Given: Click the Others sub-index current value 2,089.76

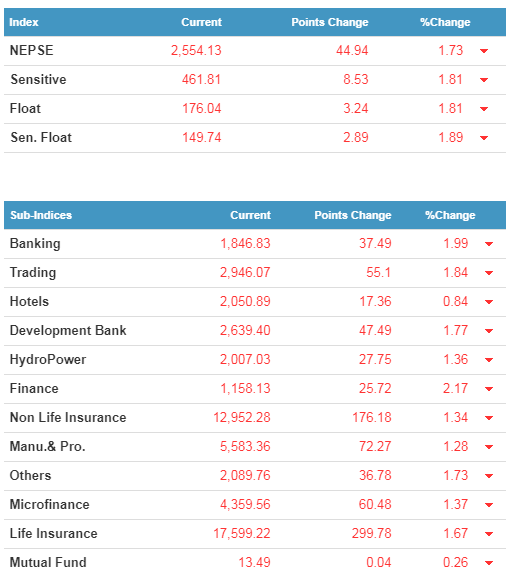Looking at the screenshot, I should (245, 476).
